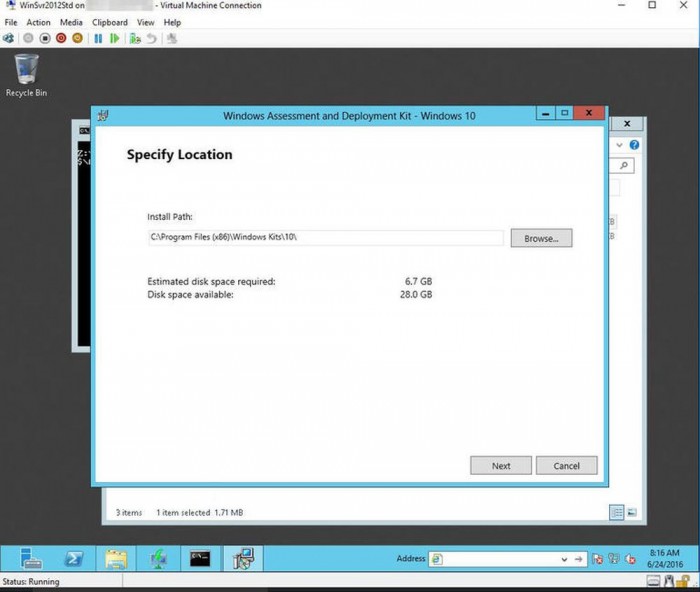Click the orange Save state icon
Image resolution: width=700 pixels, height=592 pixels.
pyautogui.click(x=78, y=38)
